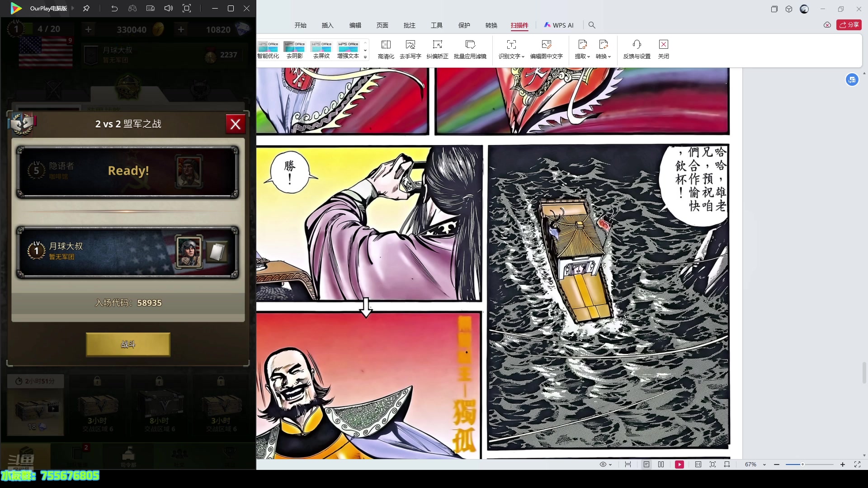Switch to the 转换 ribbon tab
Viewport: 868px width, 488px height.
[491, 25]
